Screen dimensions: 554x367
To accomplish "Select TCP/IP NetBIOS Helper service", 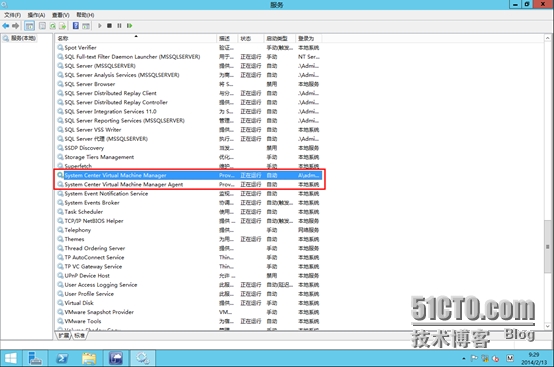I will [x=189, y=221].
